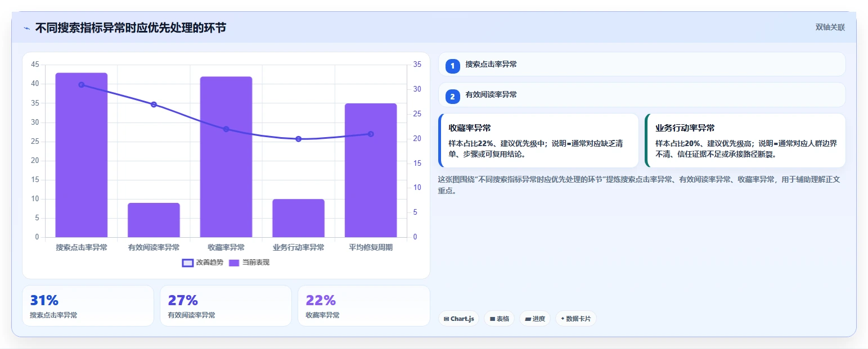868x349 pixels.
Task: Open the 27% 有效阅读率异常 stat card
Action: 226,306
